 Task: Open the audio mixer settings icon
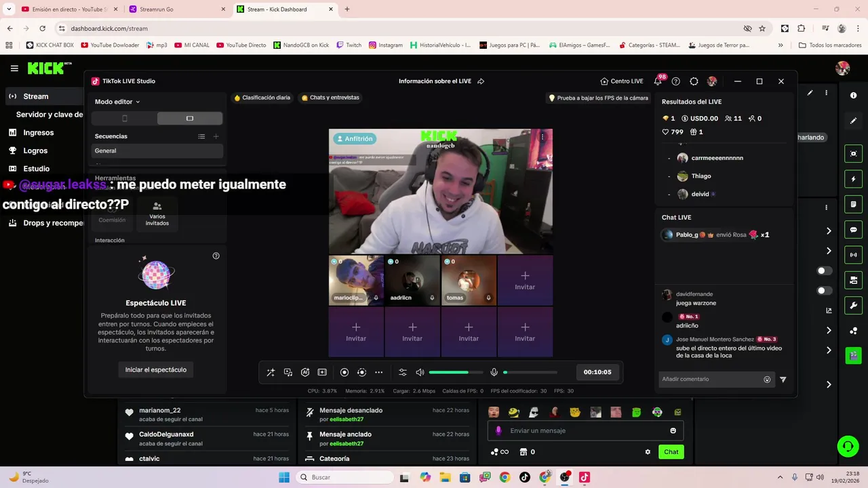[403, 372]
